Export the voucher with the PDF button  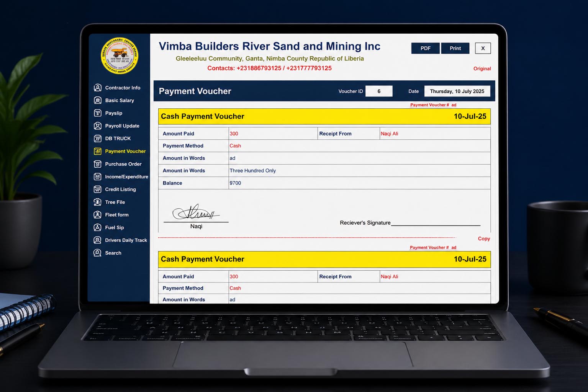point(425,48)
